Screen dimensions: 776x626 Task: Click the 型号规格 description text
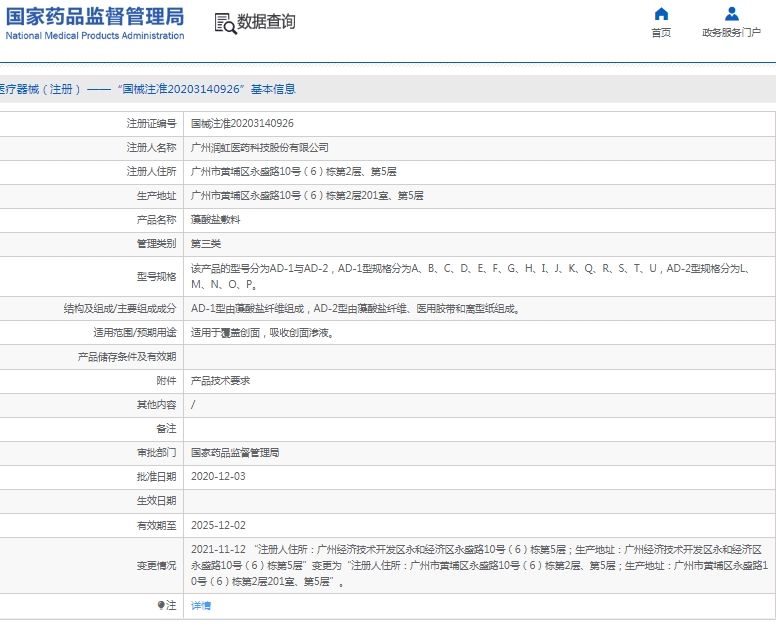point(470,276)
